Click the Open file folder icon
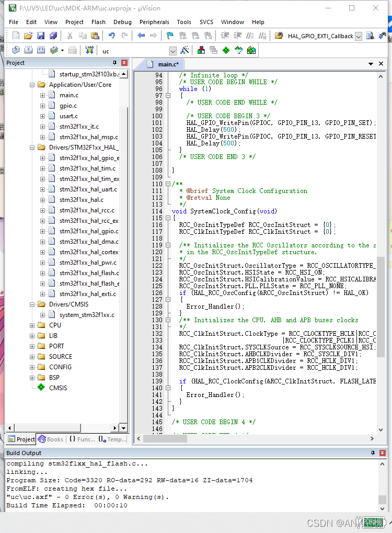392x533 pixels. click(28, 36)
